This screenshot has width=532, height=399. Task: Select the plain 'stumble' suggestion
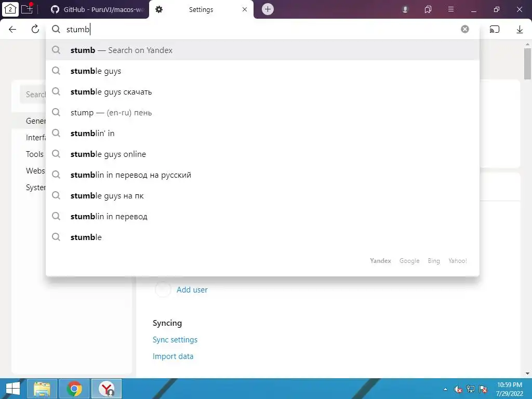point(262,237)
